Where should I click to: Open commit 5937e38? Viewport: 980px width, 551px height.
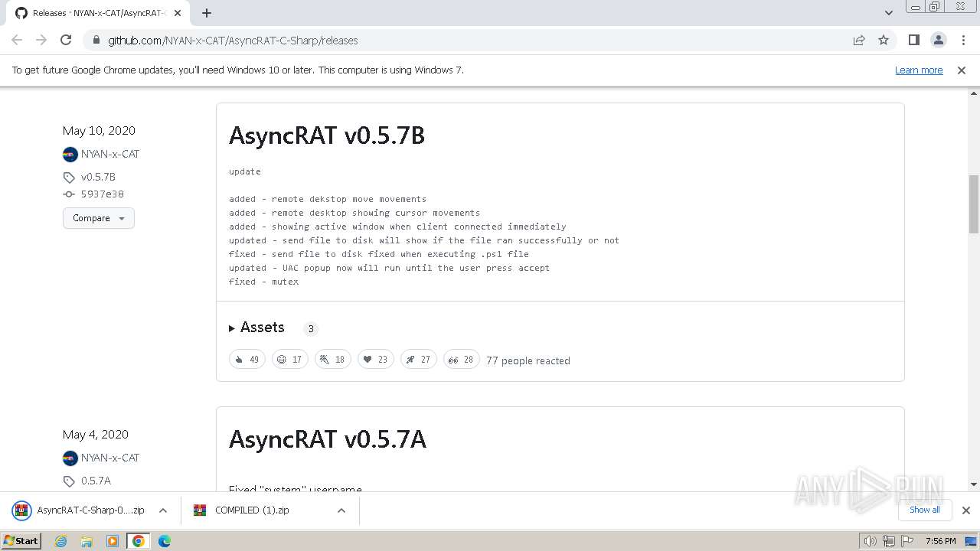[x=103, y=194]
